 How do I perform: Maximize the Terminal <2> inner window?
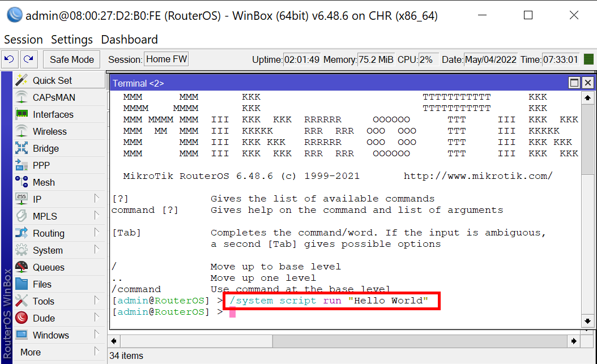click(x=574, y=83)
